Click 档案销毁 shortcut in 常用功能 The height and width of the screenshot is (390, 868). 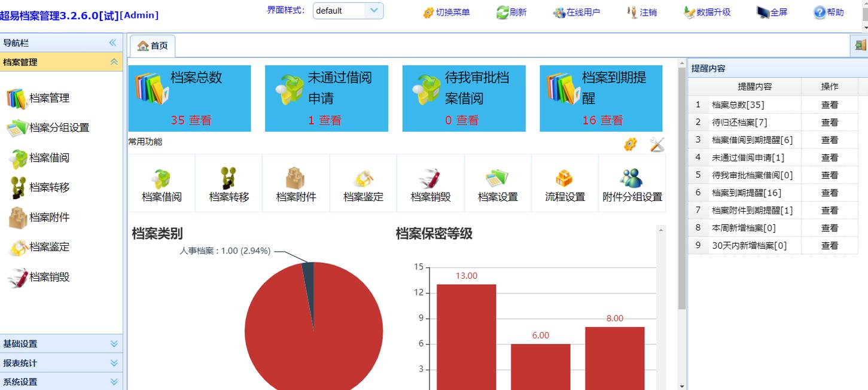(x=431, y=184)
